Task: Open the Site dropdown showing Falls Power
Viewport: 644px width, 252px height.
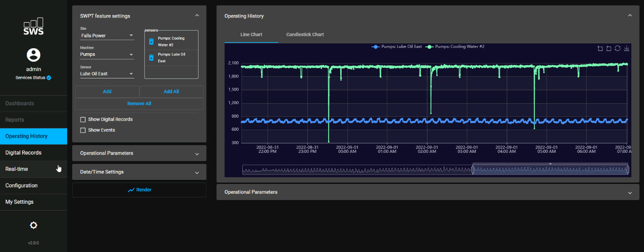Action: click(107, 36)
